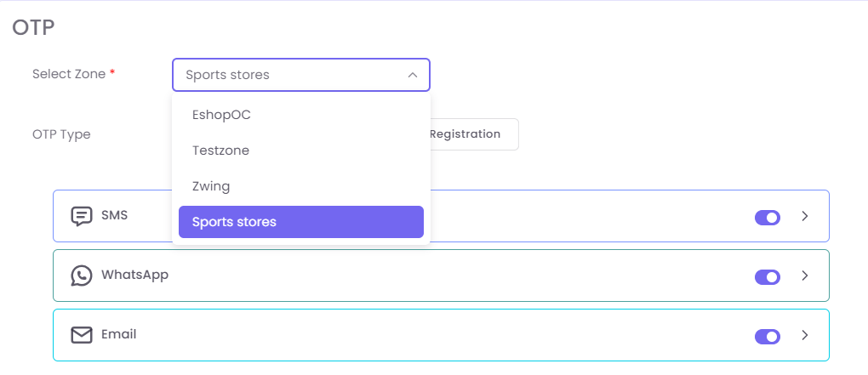Click the Email envelope icon
The image size is (868, 375).
click(x=82, y=335)
